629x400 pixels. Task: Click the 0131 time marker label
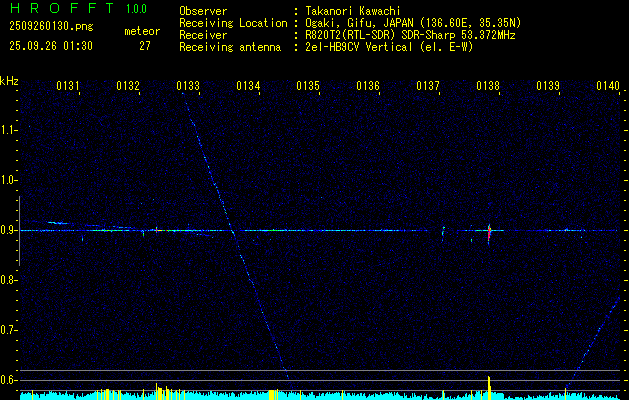tap(67, 86)
